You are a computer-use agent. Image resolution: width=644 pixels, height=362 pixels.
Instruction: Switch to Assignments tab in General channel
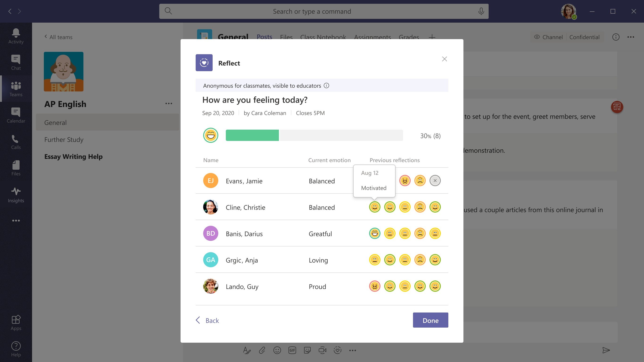372,37
